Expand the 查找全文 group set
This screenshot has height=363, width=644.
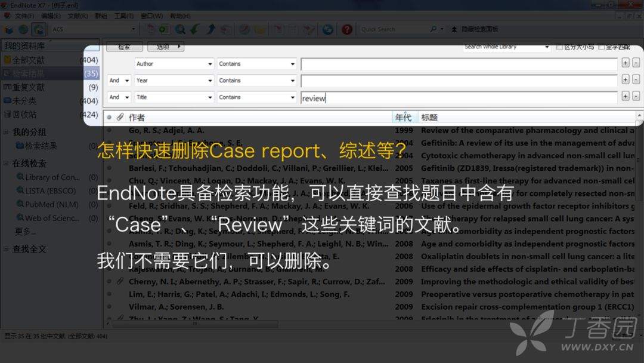click(x=6, y=249)
